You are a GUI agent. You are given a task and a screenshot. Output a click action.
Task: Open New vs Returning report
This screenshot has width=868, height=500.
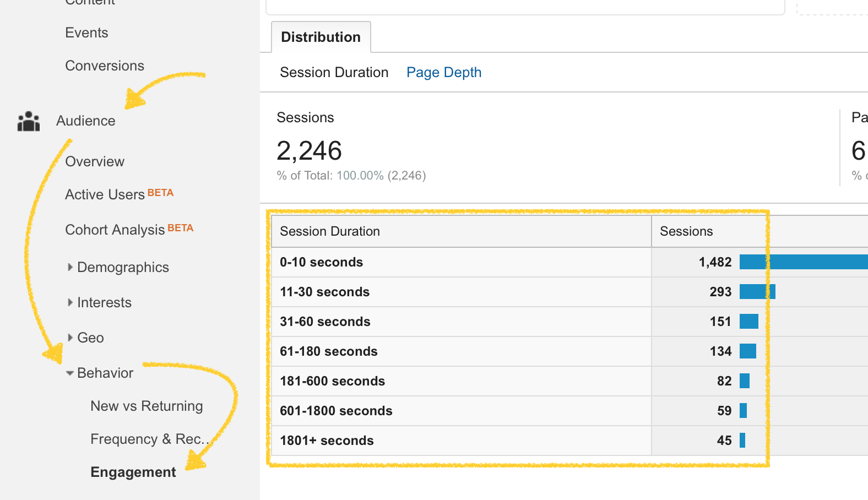pos(147,406)
